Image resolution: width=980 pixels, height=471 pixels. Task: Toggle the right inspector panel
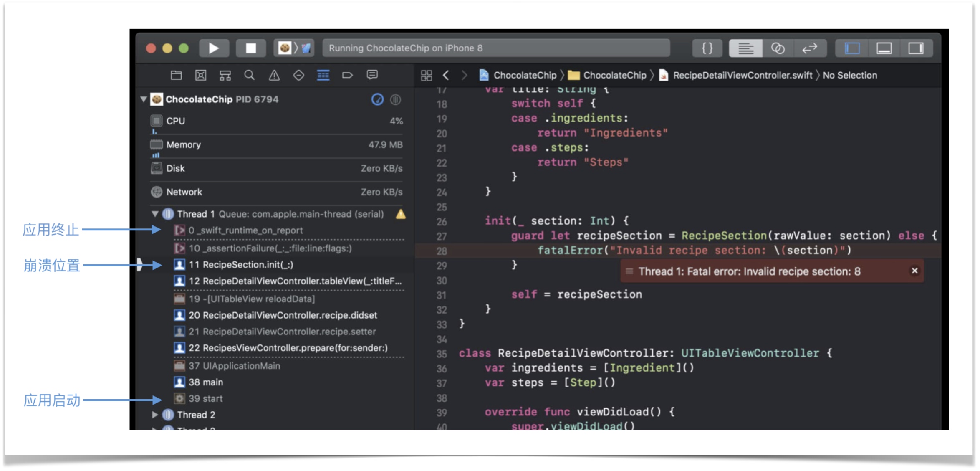(916, 48)
